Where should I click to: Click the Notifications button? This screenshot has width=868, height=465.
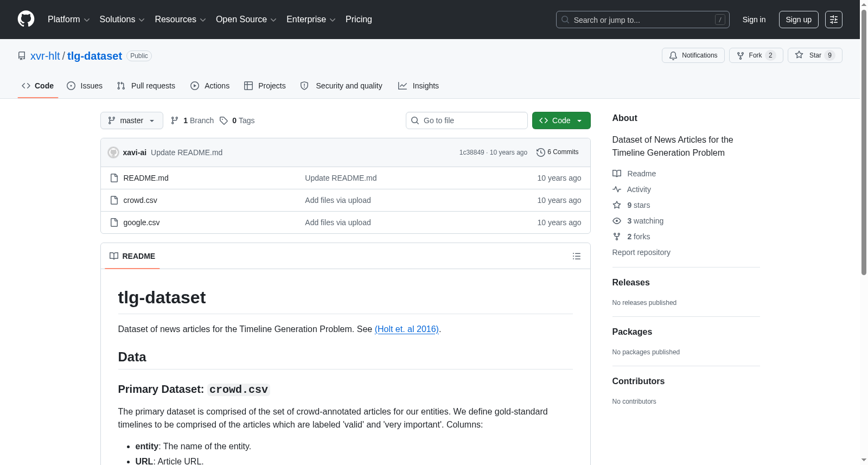693,55
